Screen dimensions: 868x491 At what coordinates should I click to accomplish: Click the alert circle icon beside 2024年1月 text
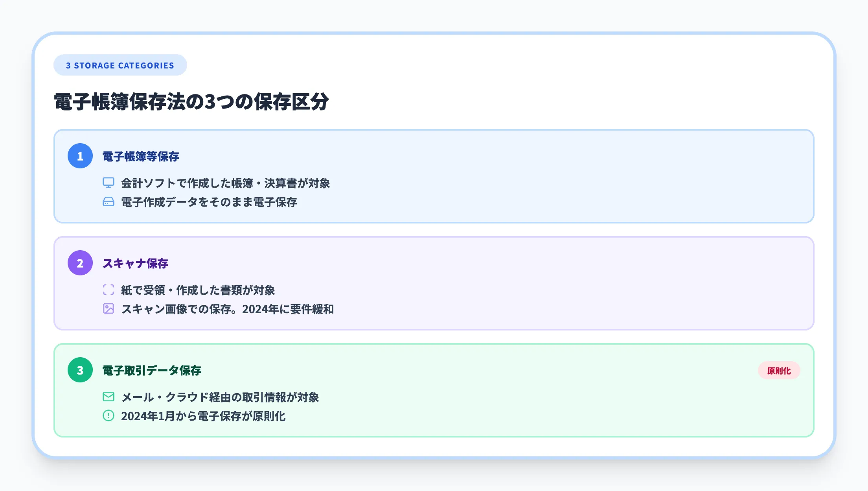108,416
